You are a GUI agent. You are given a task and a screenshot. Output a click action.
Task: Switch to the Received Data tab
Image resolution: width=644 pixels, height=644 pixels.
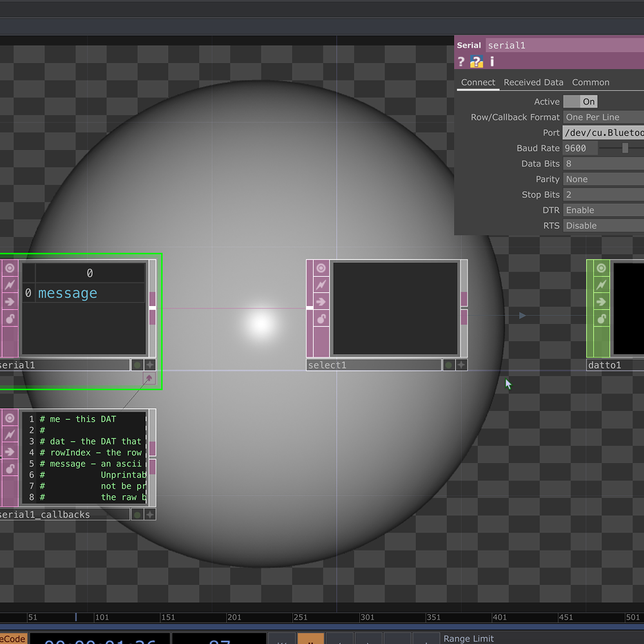point(533,82)
